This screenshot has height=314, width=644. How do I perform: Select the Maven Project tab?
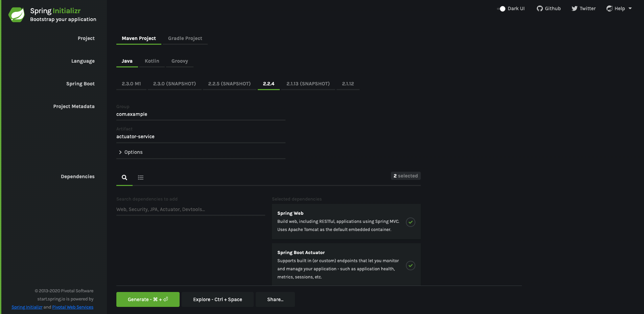[139, 38]
